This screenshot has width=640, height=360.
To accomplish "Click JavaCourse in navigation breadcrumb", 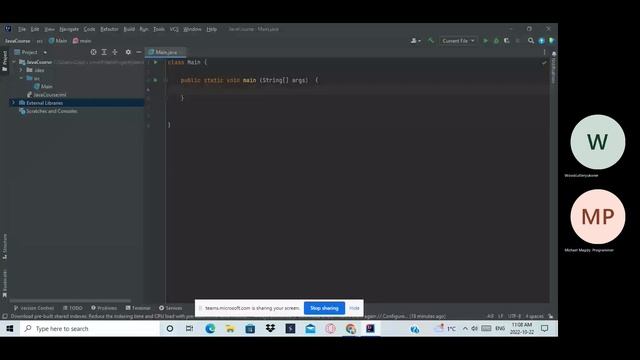I will coord(18,41).
